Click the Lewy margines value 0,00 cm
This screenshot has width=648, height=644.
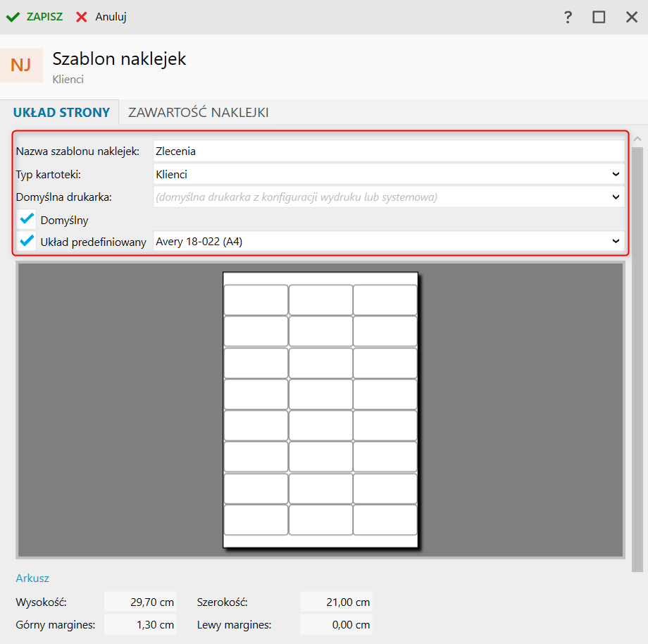(337, 624)
